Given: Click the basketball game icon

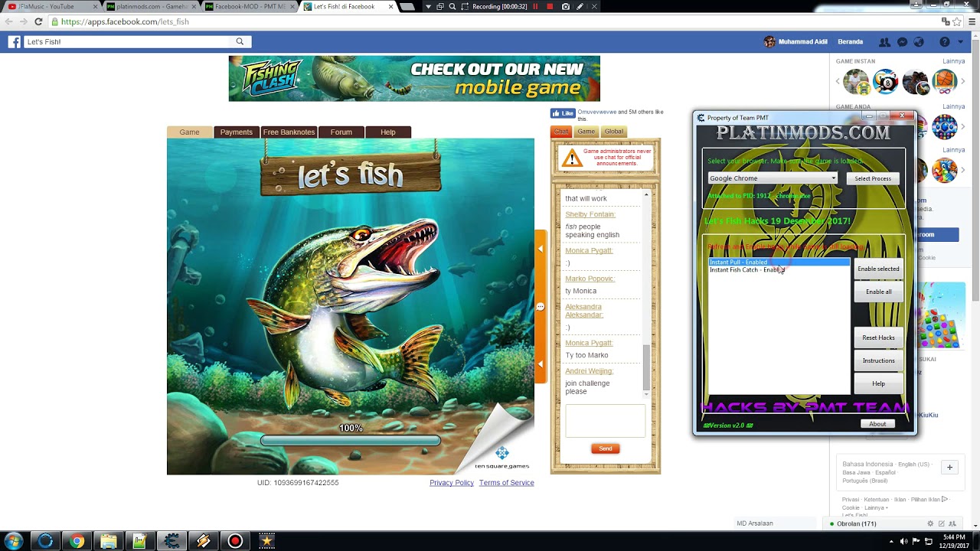Looking at the screenshot, I should pos(945,81).
